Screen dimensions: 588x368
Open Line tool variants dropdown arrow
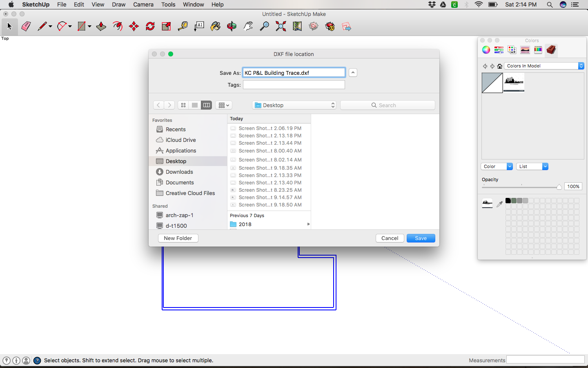[50, 27]
